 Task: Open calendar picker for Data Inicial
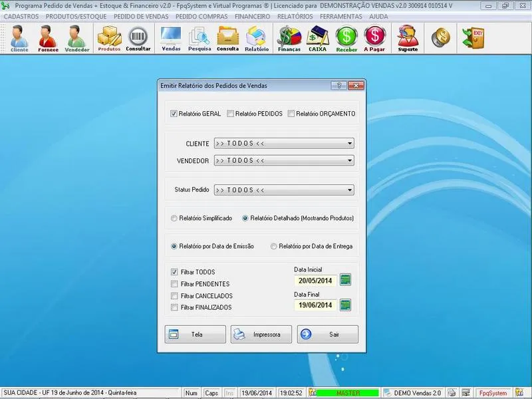tap(345, 280)
